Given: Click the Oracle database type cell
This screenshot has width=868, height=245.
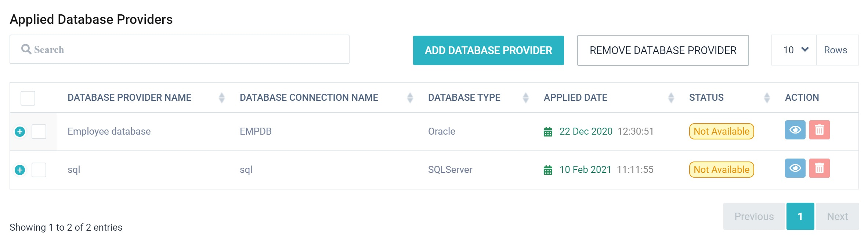Looking at the screenshot, I should tap(441, 131).
